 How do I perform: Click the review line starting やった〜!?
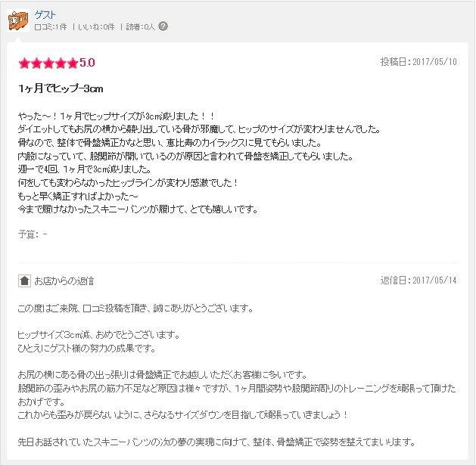[x=117, y=116]
